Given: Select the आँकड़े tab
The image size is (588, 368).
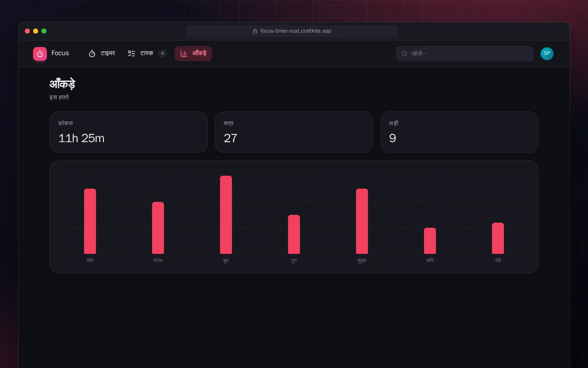Looking at the screenshot, I should (x=193, y=53).
